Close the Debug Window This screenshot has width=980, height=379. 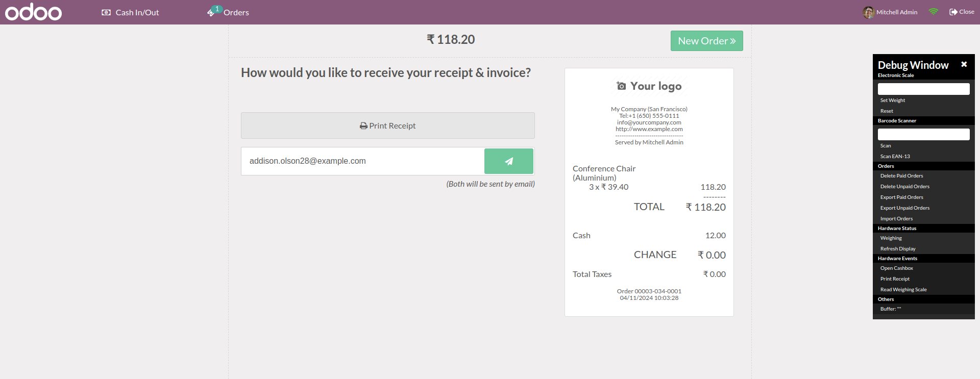point(964,64)
